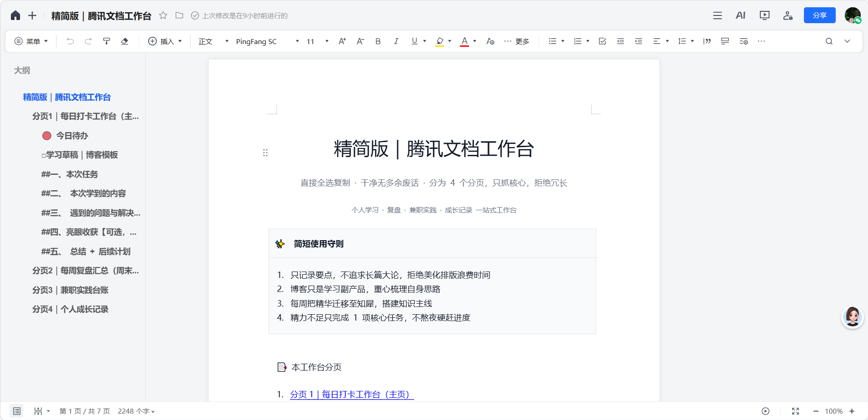Insert a checkbox task list
Image resolution: width=868 pixels, height=420 pixels.
tap(603, 41)
